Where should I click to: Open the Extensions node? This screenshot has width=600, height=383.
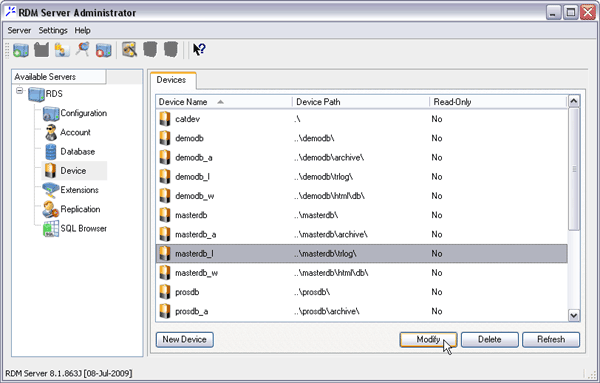70,190
